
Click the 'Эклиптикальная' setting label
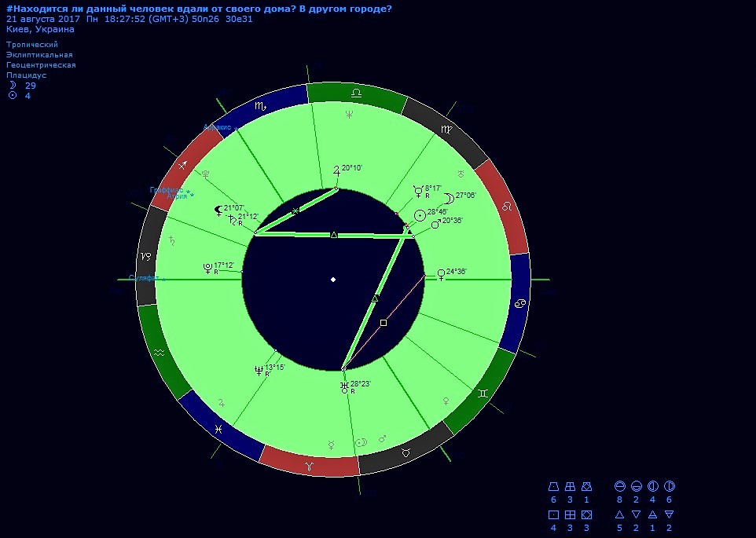[39, 54]
